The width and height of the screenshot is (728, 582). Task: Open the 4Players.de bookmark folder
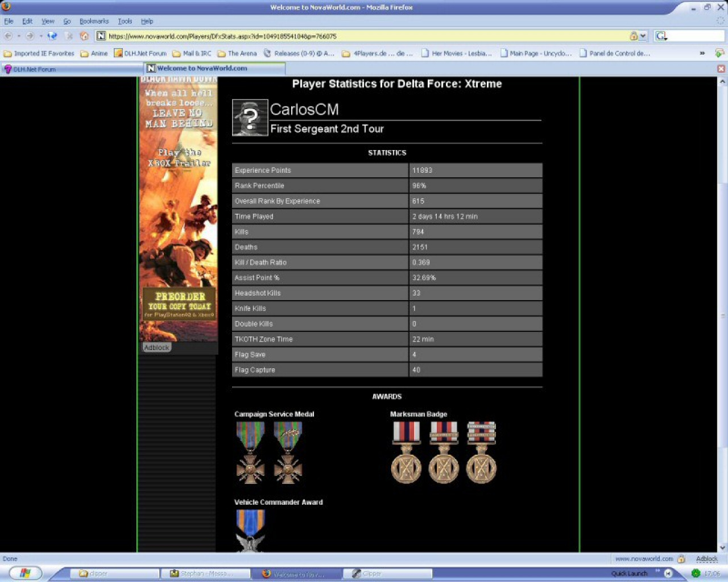(x=378, y=53)
